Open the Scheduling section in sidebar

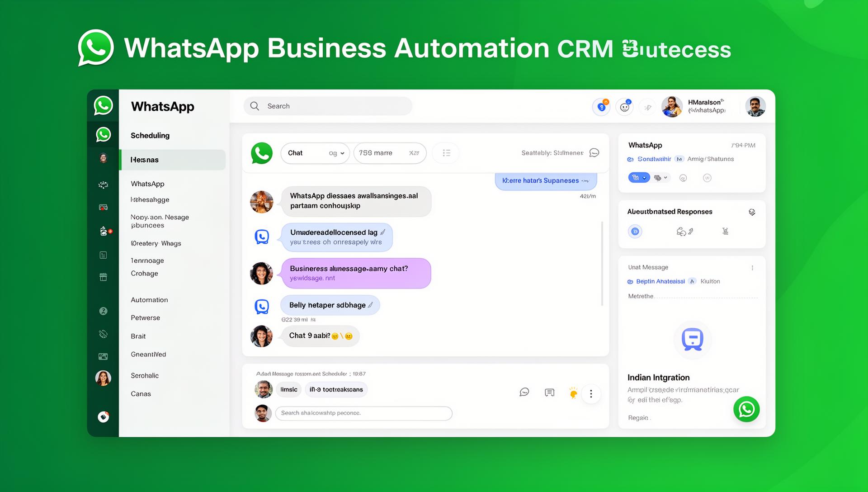(150, 135)
